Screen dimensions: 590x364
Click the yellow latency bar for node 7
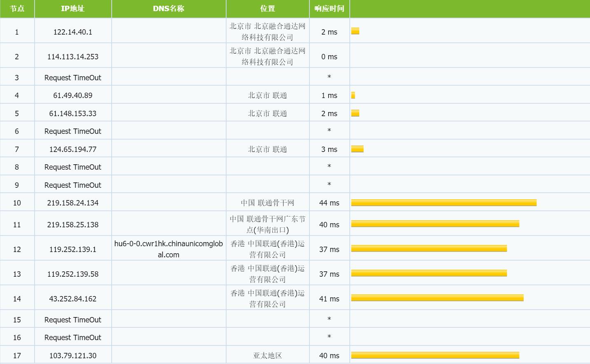(x=357, y=149)
